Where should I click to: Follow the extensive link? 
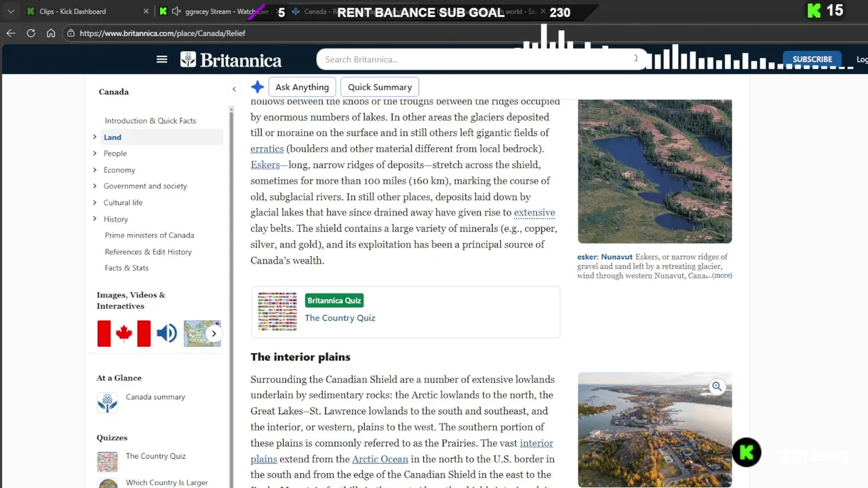pyautogui.click(x=534, y=212)
